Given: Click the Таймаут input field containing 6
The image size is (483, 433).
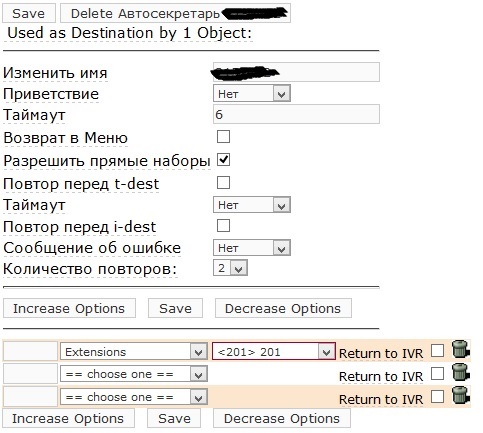Looking at the screenshot, I should point(296,114).
